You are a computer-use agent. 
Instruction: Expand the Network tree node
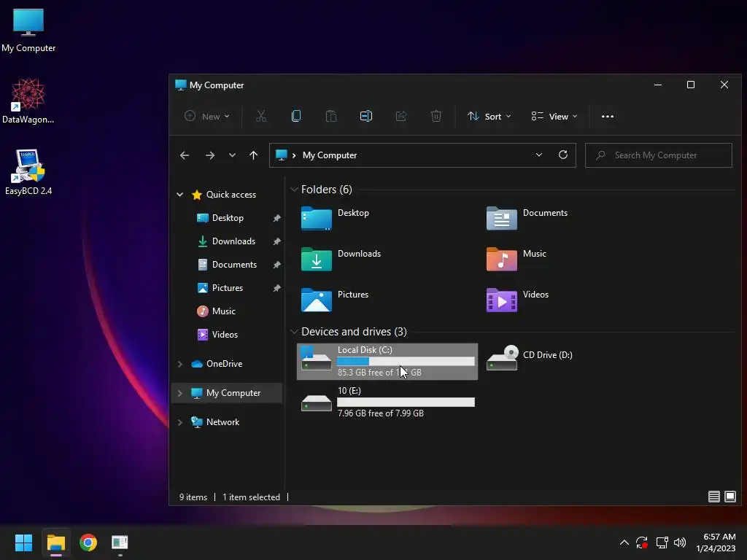(179, 422)
